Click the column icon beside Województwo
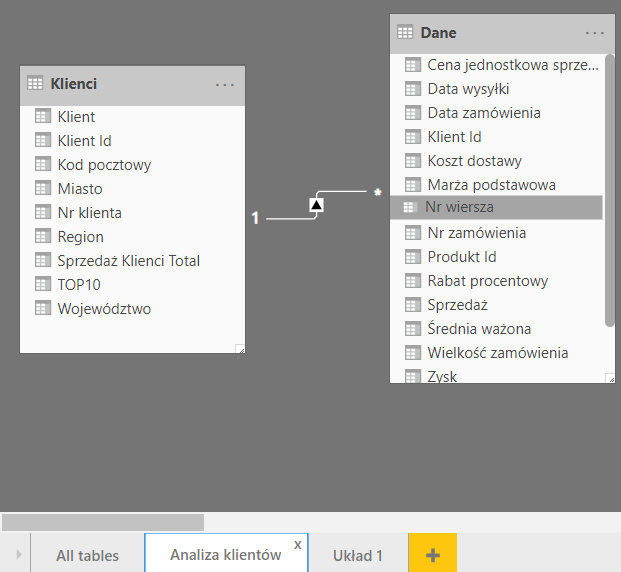The image size is (621, 572). tap(42, 309)
